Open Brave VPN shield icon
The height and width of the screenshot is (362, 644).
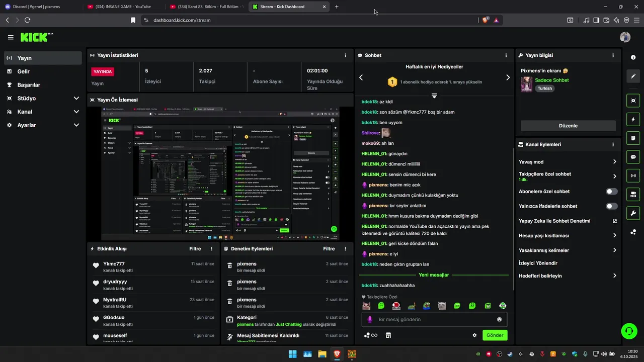point(626,20)
